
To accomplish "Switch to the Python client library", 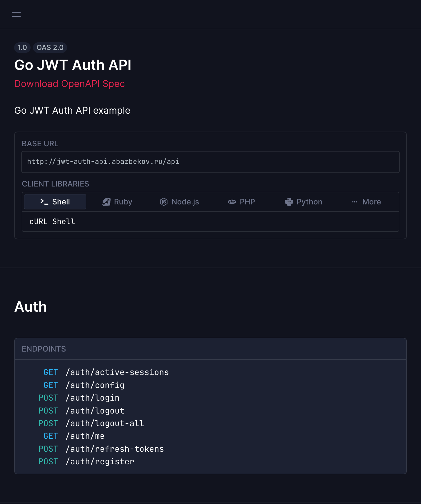I will pyautogui.click(x=303, y=202).
